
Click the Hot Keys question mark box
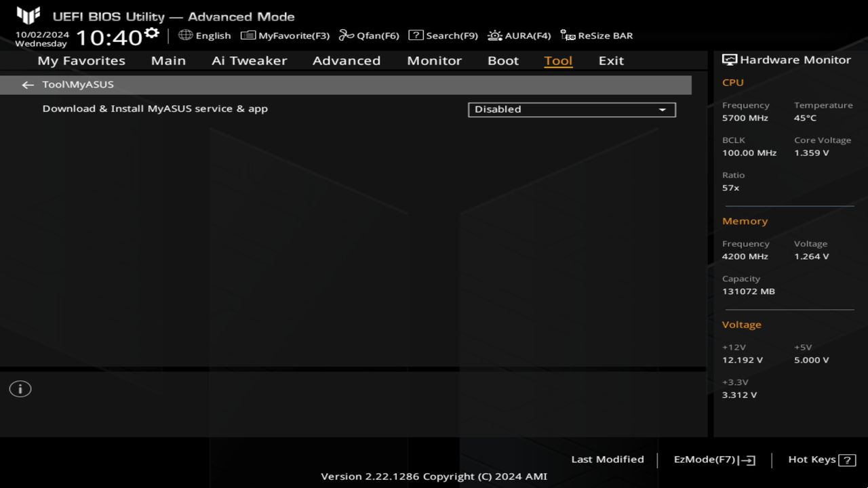pos(847,460)
